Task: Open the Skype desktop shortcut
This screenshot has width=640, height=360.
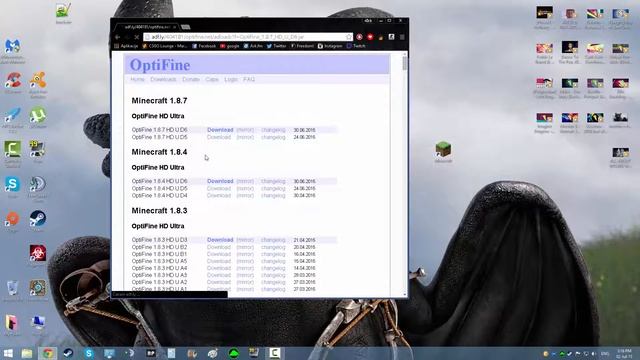Action: (12, 187)
